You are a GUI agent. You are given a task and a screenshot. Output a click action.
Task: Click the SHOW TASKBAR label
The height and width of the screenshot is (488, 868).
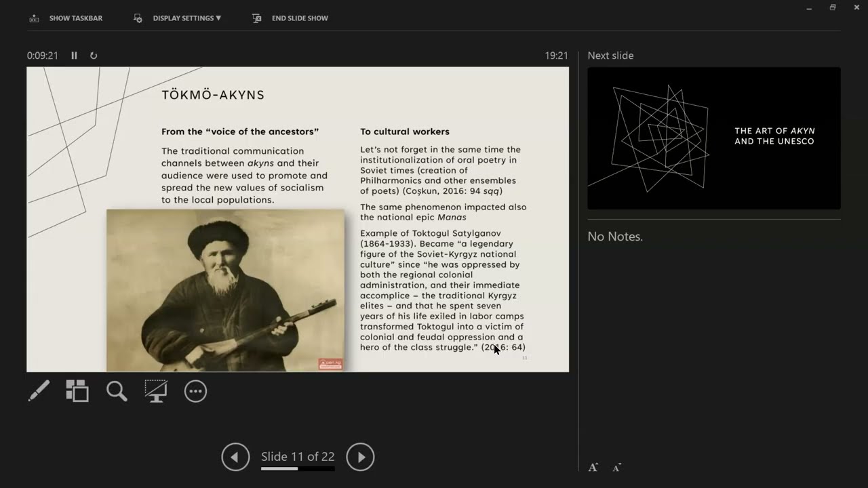point(76,18)
